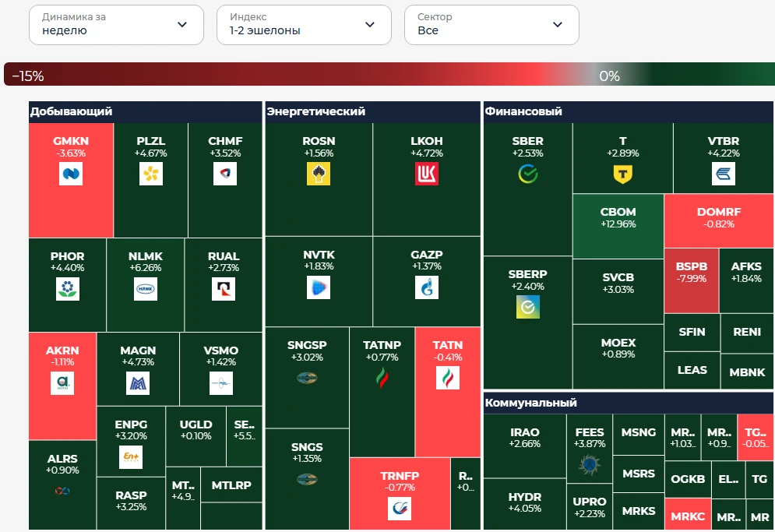The image size is (775, 532).
Task: Click the "Финансовый" sector header
Action: pyautogui.click(x=629, y=111)
